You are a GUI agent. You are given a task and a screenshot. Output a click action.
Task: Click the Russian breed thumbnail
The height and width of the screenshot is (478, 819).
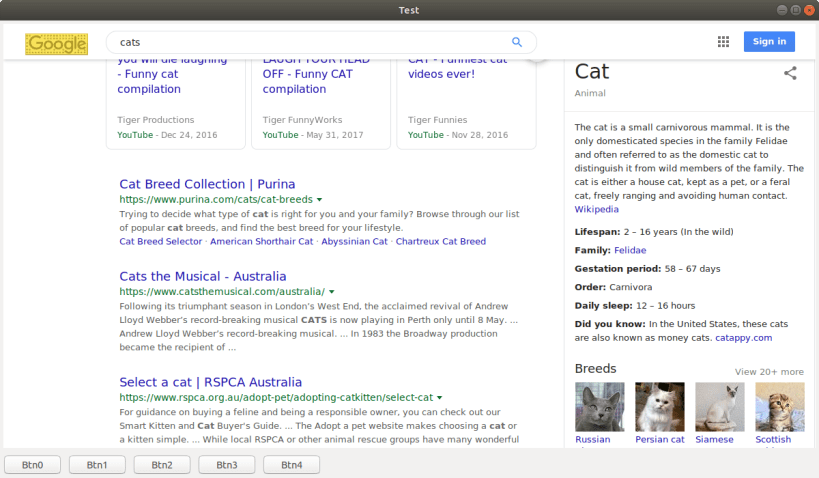[x=600, y=406]
